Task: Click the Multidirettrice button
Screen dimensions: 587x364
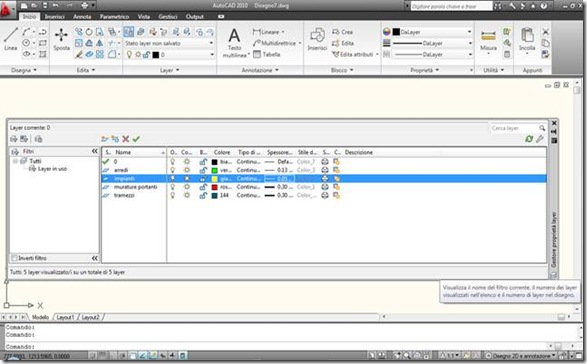Action: [x=274, y=43]
